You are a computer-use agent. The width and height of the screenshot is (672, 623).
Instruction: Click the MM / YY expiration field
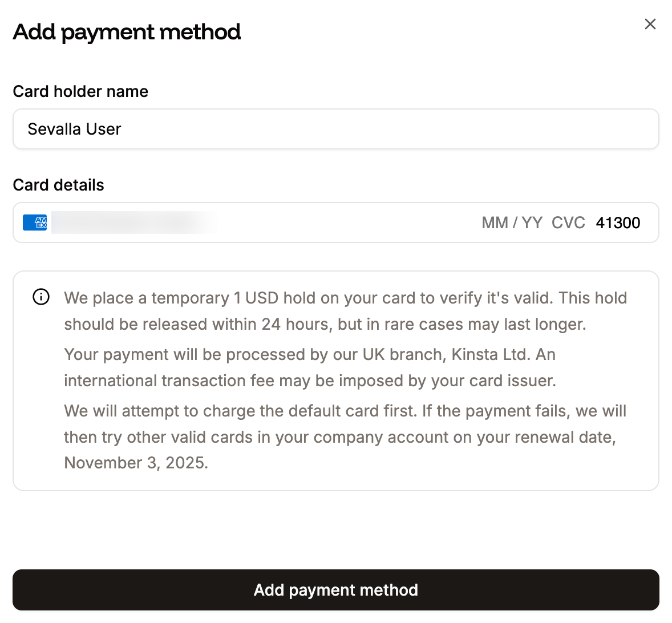[x=511, y=222]
